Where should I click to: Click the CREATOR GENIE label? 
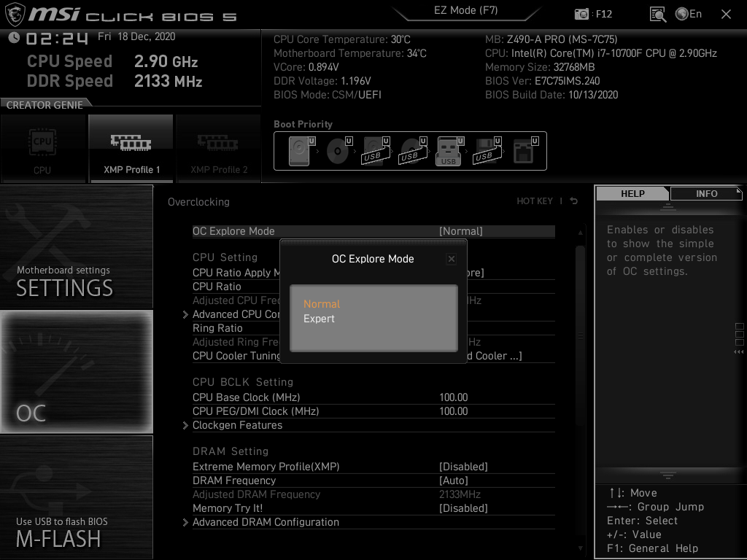tap(44, 105)
